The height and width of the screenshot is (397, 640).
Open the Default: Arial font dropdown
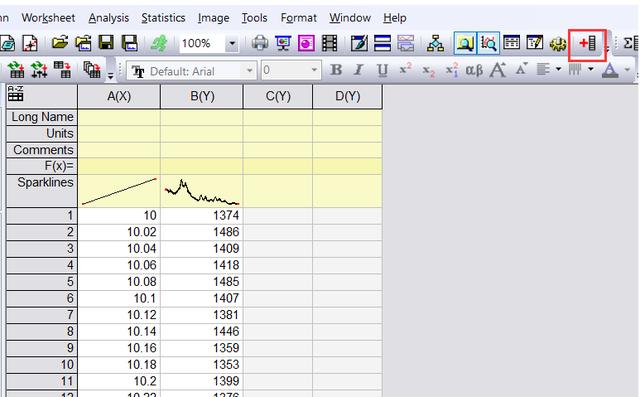(191, 71)
